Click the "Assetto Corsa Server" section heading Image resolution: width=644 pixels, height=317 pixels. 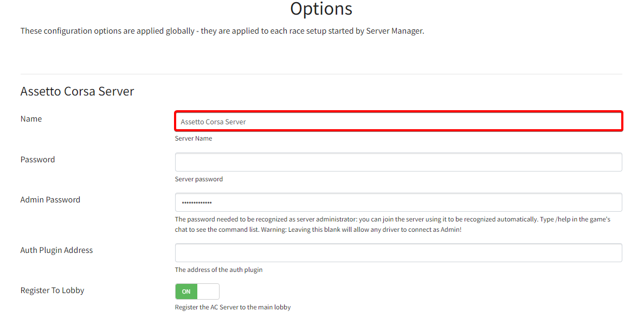coord(77,91)
